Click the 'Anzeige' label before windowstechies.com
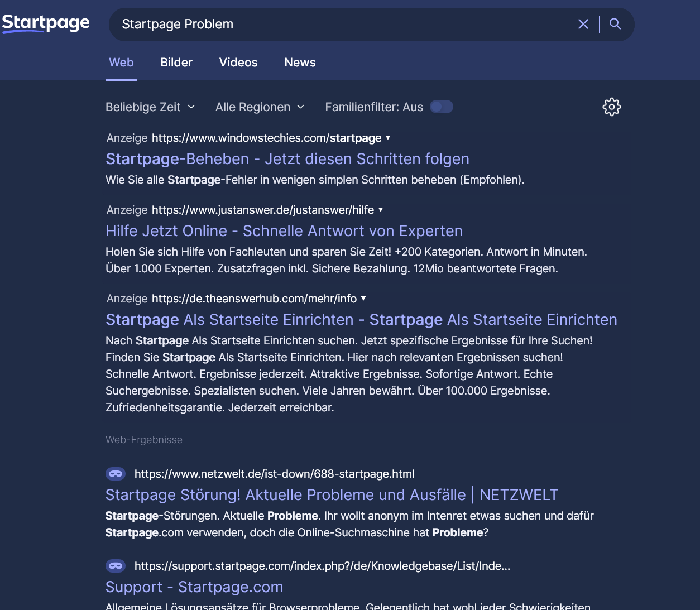Screen dimensions: 700x610 (x=127, y=138)
